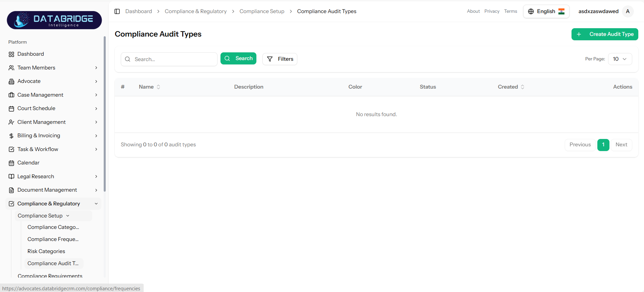Screen dimensions: 644x292
Task: Click the Client Management user icon
Action: point(11,122)
